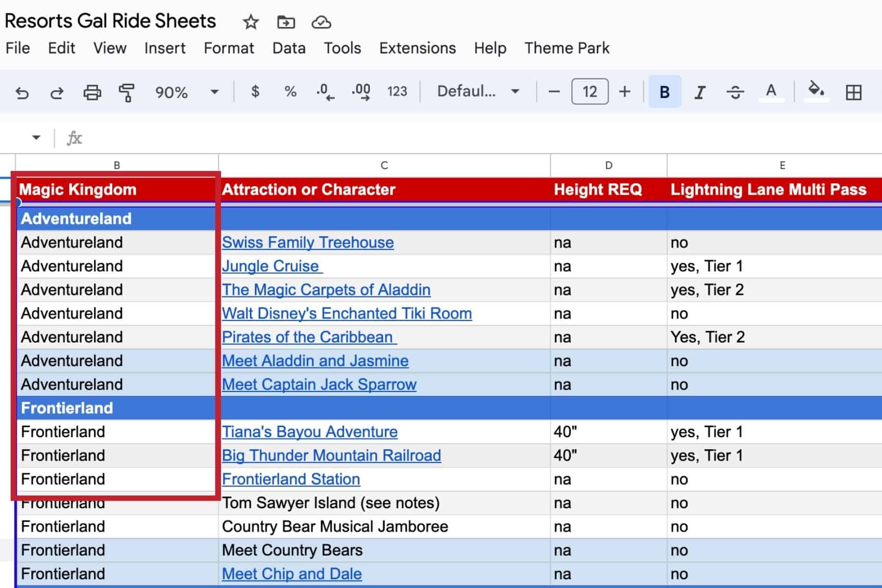Toggle bold formatting
Viewport: 882px width, 588px height.
(665, 92)
